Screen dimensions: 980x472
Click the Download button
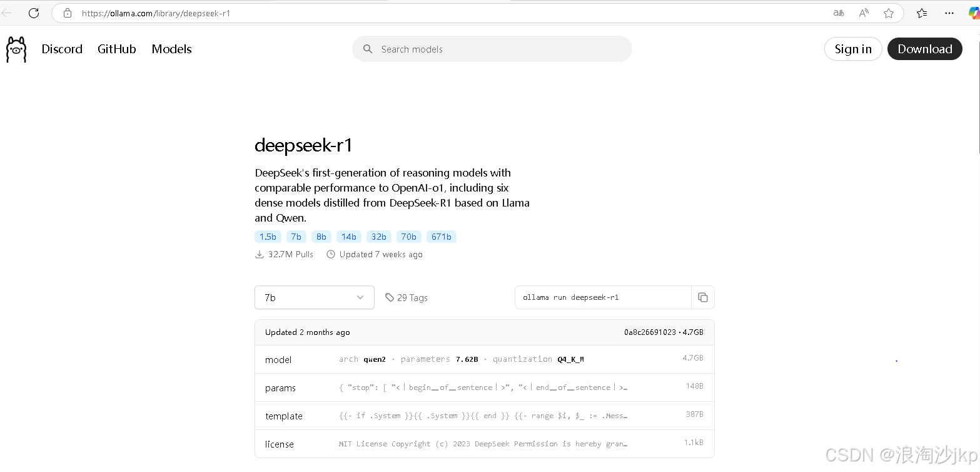click(925, 49)
